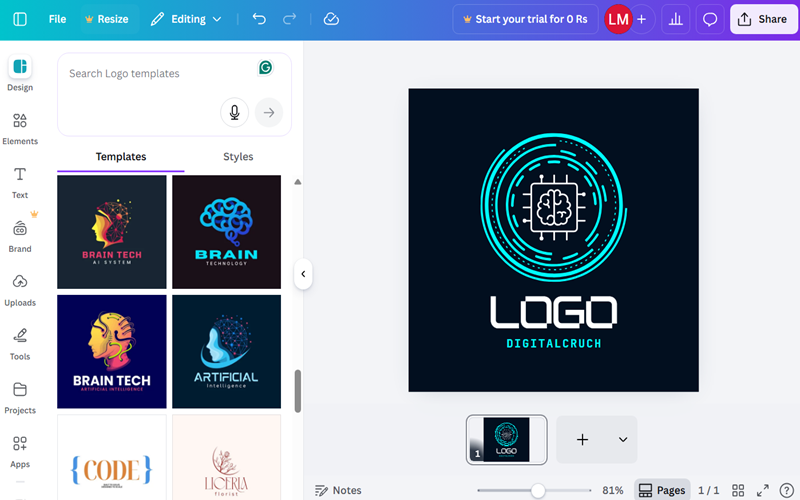Click the 1 / 1 page counter
Viewport: 800px width, 500px height.
708,490
